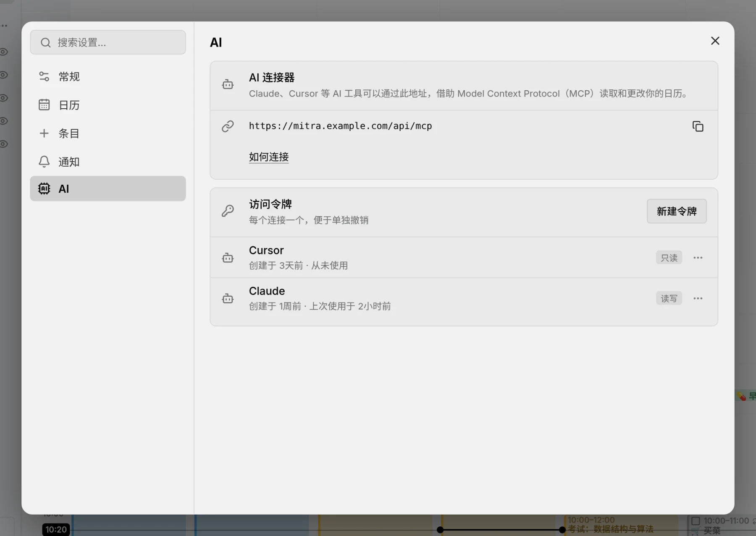
Task: Click the 10:20 time marker in background calendar
Action: point(56,529)
